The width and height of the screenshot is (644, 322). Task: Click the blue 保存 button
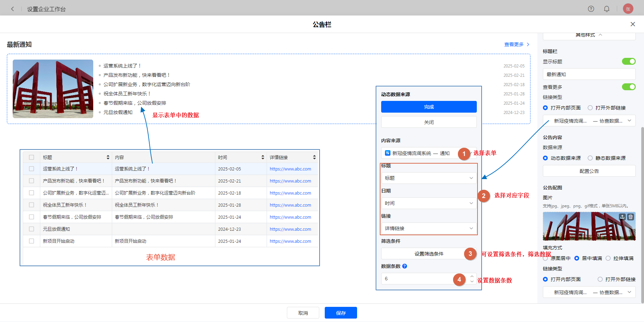(x=341, y=313)
